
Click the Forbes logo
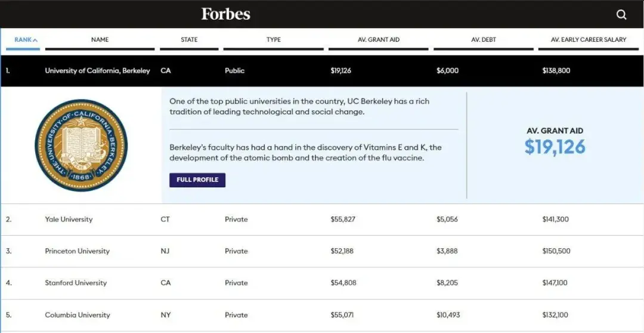[x=225, y=14]
